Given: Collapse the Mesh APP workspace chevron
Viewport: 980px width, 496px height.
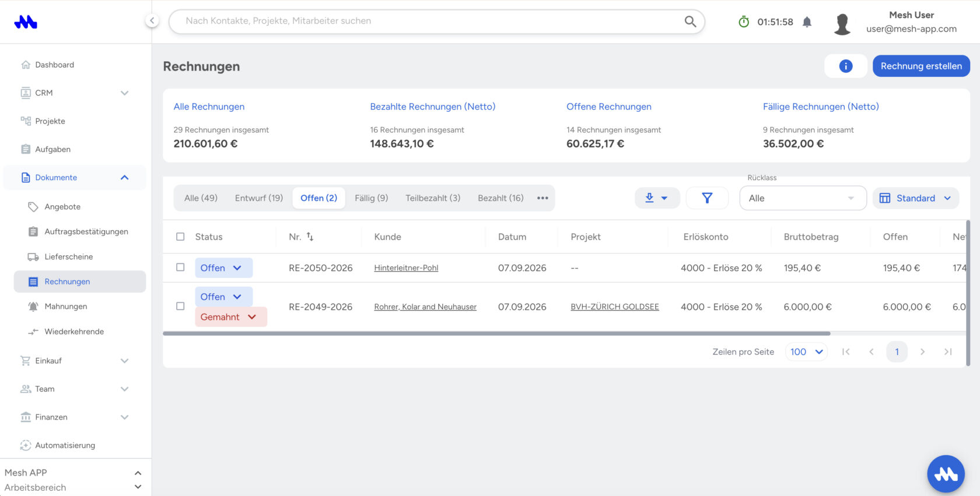Looking at the screenshot, I should tap(138, 473).
